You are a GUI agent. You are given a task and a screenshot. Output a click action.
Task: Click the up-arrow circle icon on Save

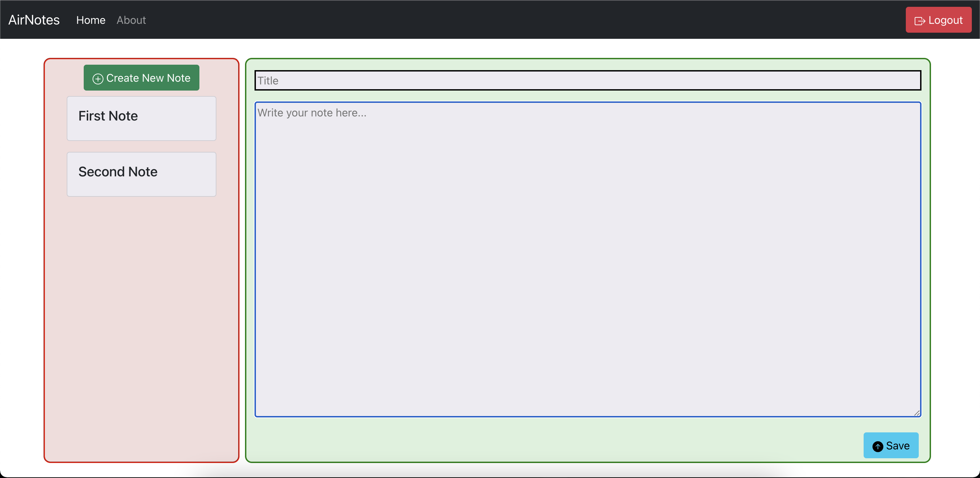point(877,446)
